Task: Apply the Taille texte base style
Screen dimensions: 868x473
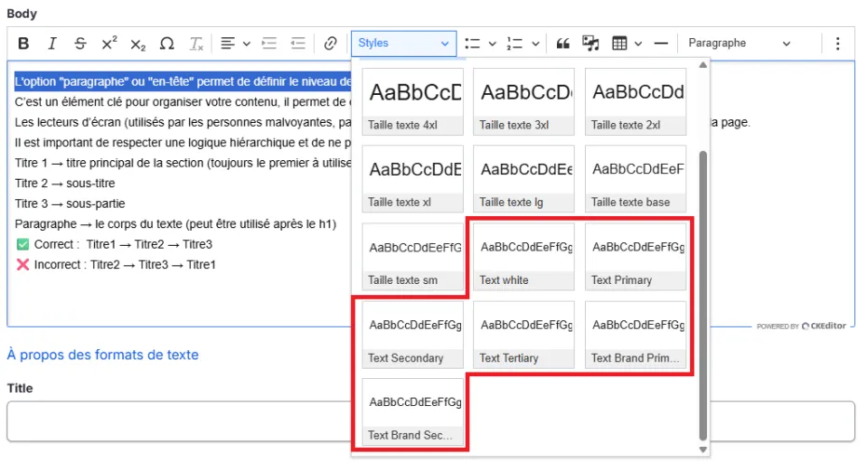Action: pos(635,180)
